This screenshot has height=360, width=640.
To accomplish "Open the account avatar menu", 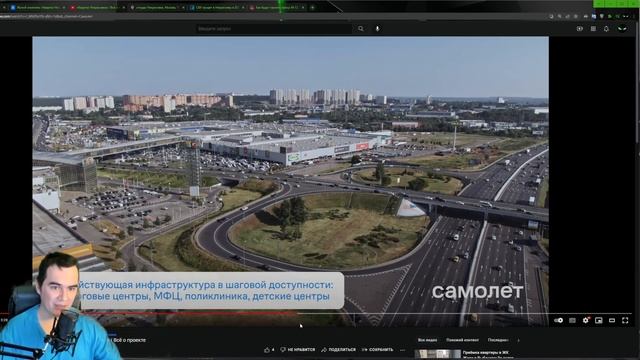I will 622,29.
